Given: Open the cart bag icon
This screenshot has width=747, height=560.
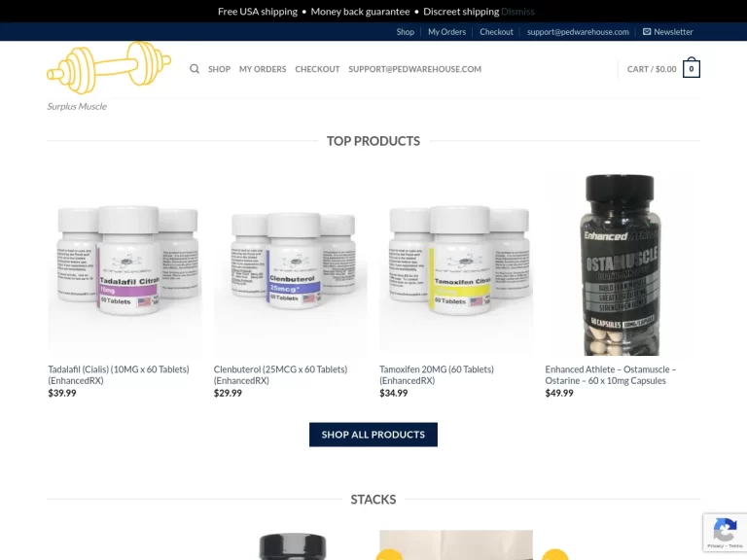Looking at the screenshot, I should 692,68.
